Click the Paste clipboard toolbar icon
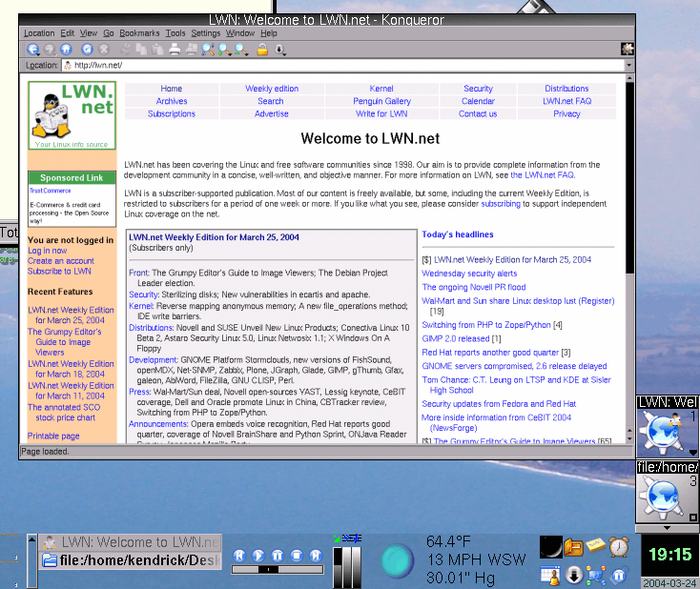 coord(157,50)
